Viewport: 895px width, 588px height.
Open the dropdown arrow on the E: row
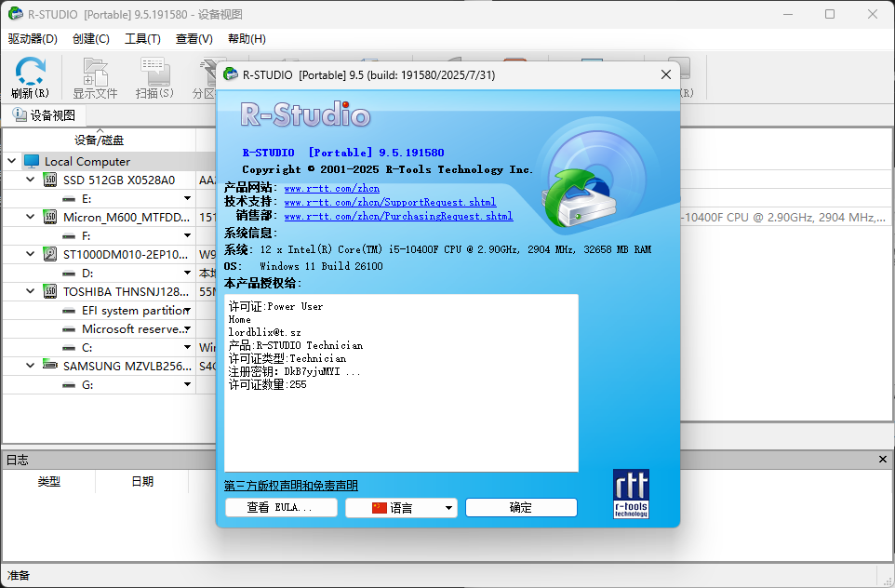[x=187, y=199]
